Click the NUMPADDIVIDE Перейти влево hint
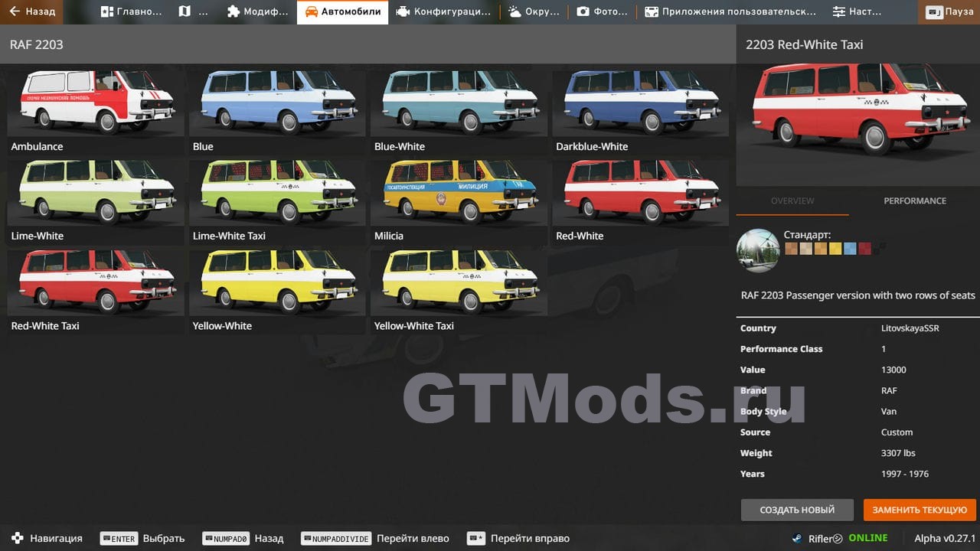Viewport: 980px width, 551px height. pyautogui.click(x=375, y=538)
